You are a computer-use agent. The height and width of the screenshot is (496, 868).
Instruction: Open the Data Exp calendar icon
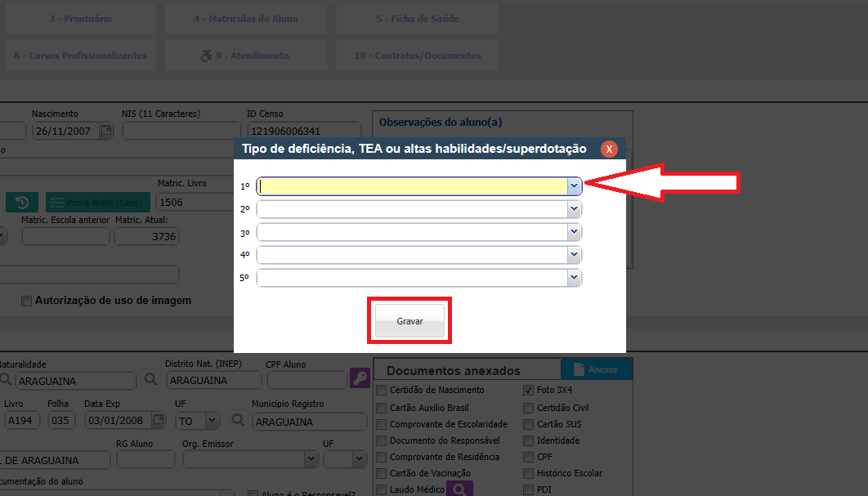pyautogui.click(x=158, y=420)
